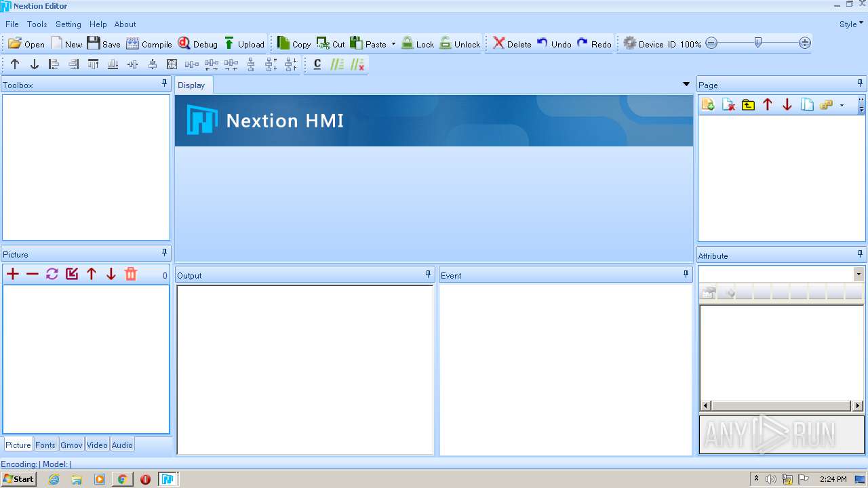This screenshot has width=868, height=488.
Task: Add a picture with the plus icon
Action: (13, 274)
